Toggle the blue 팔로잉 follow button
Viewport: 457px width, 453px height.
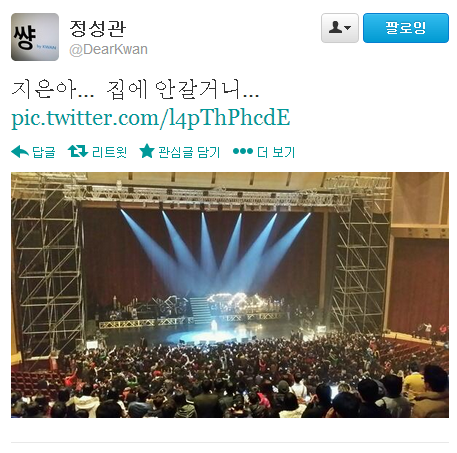[406, 28]
